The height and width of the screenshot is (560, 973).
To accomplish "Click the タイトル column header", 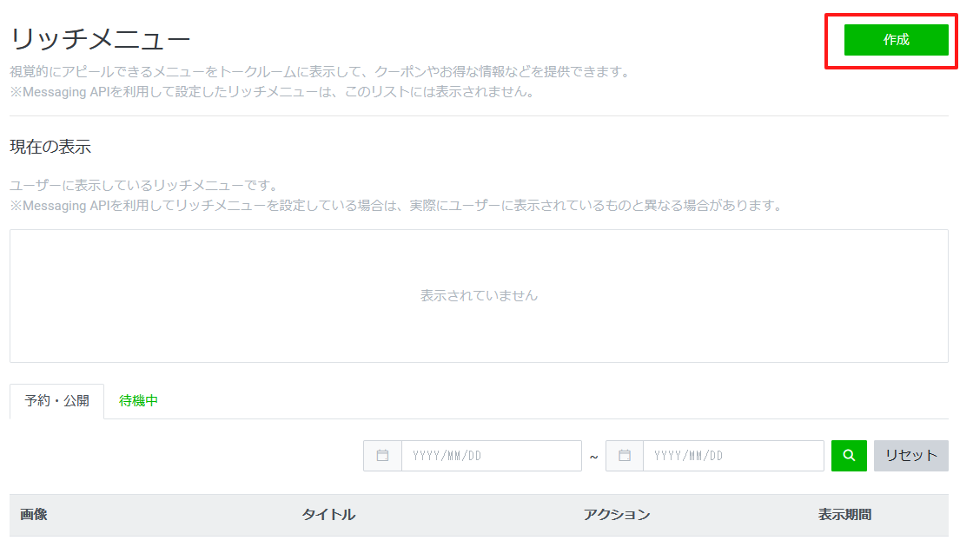I will click(x=328, y=515).
